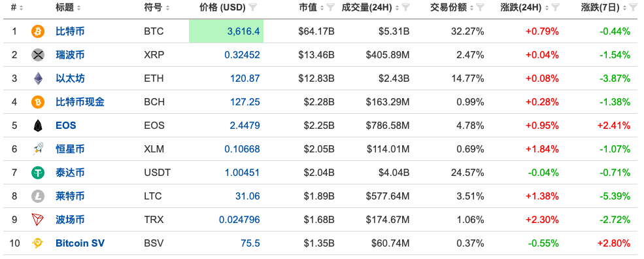Select volume $786.58M
This screenshot has height=259, width=644.
(388, 126)
